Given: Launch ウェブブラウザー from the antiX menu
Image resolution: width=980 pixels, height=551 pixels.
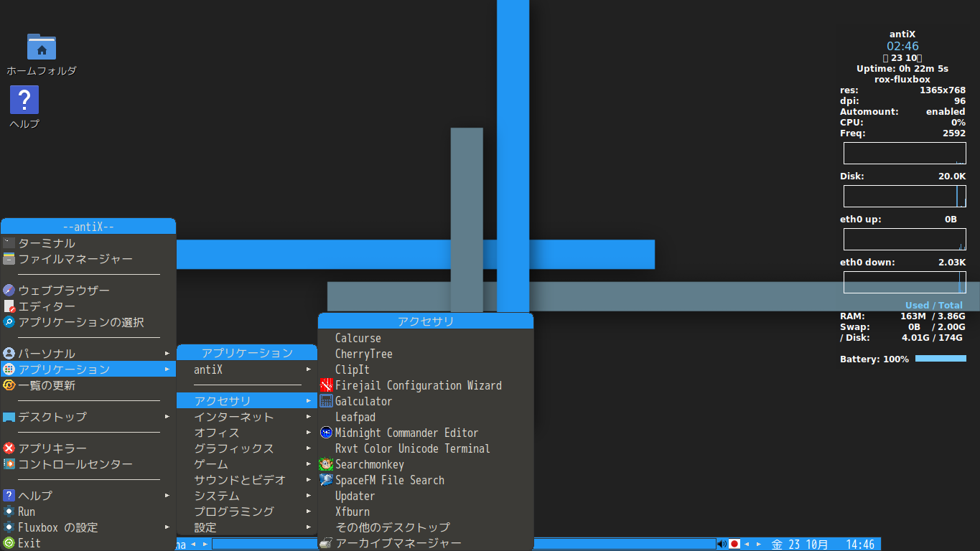Looking at the screenshot, I should pos(88,291).
